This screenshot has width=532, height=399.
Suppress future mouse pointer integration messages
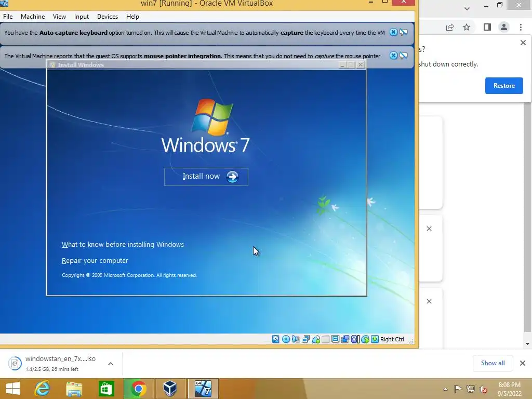click(x=403, y=55)
